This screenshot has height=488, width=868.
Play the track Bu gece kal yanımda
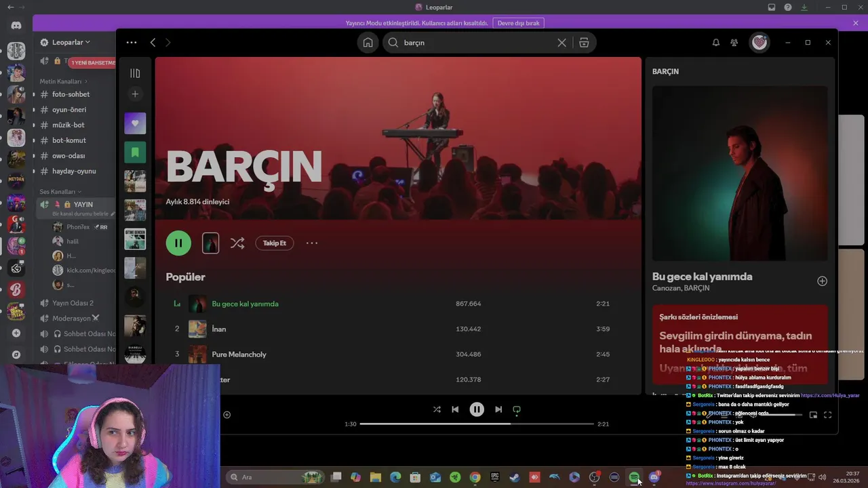click(245, 304)
